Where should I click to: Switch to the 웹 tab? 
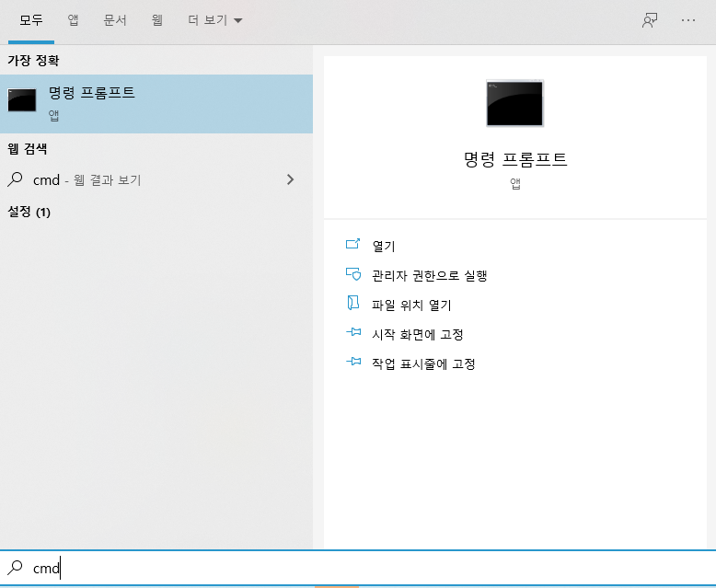tap(157, 20)
